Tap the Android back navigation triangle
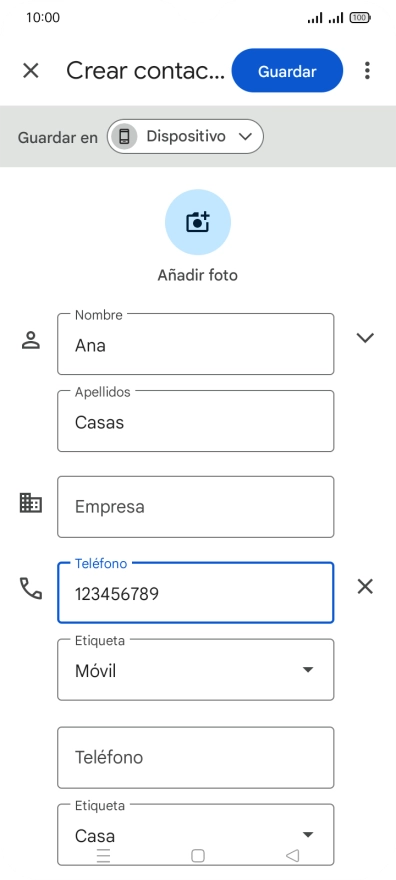 tap(292, 855)
